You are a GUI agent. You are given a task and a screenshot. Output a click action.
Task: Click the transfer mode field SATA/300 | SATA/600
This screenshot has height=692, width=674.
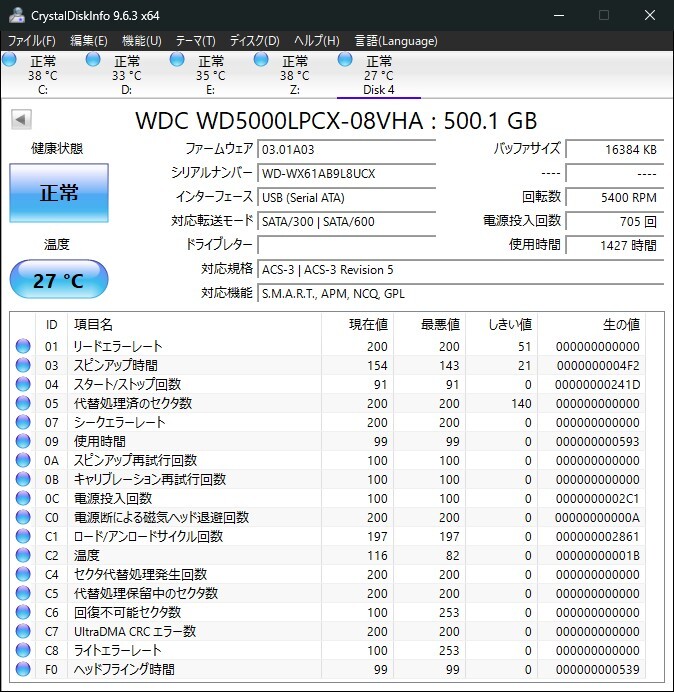[346, 221]
